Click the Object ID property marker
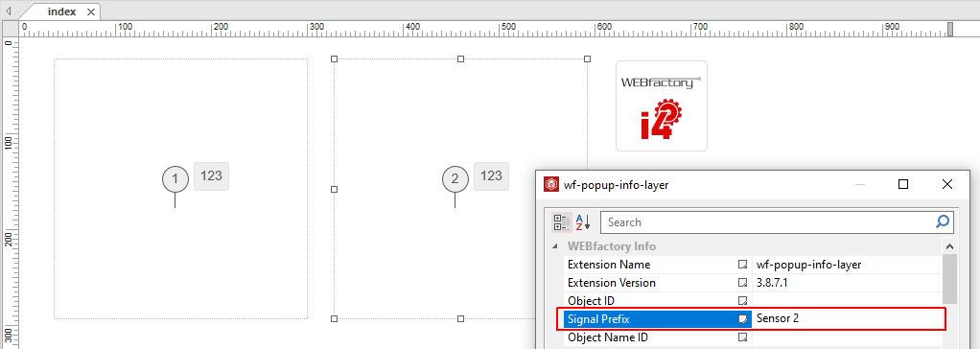The height and width of the screenshot is (349, 980). [742, 301]
